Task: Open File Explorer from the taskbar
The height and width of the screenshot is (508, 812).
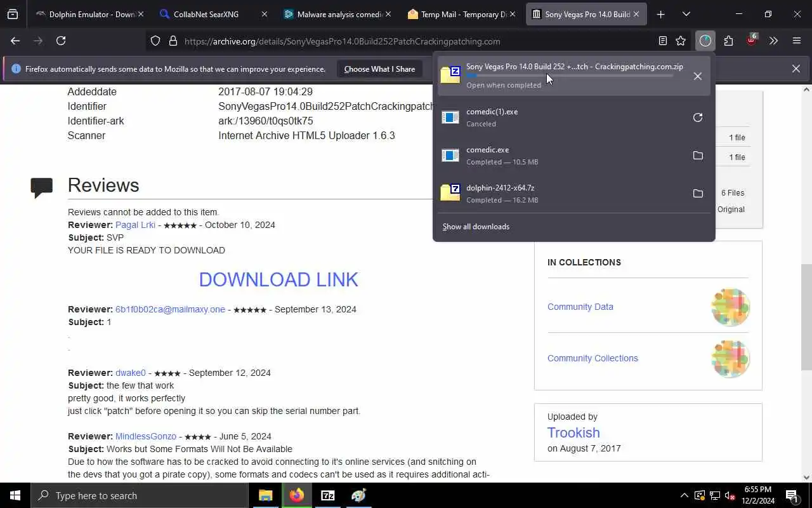Action: (266, 495)
